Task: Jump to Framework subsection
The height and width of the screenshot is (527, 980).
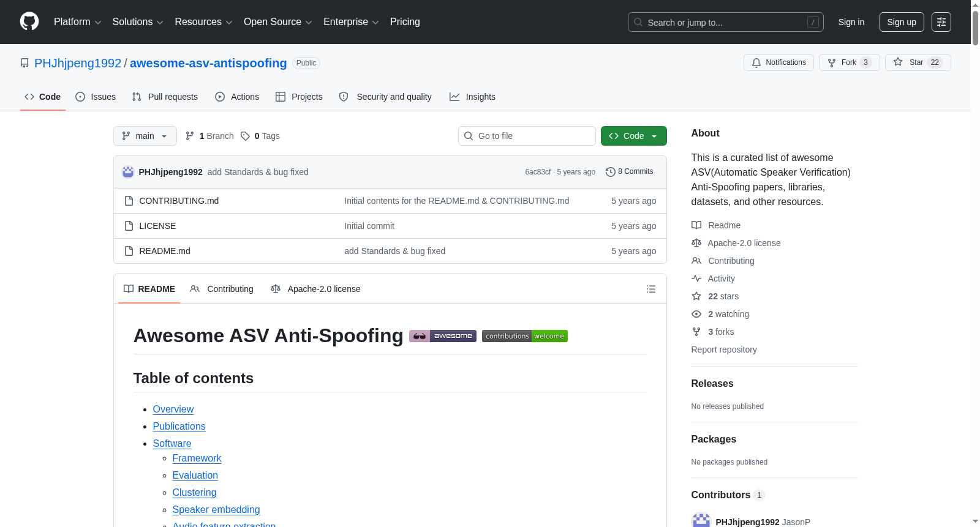Action: click(197, 458)
